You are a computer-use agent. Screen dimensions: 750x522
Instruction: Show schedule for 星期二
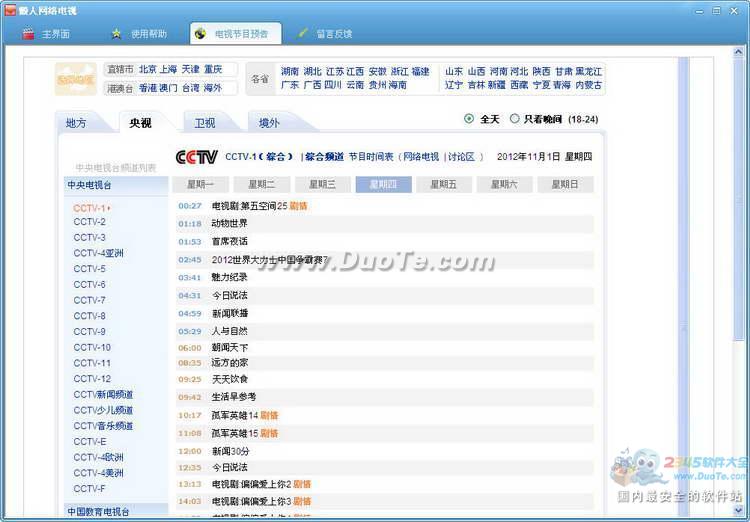click(262, 184)
